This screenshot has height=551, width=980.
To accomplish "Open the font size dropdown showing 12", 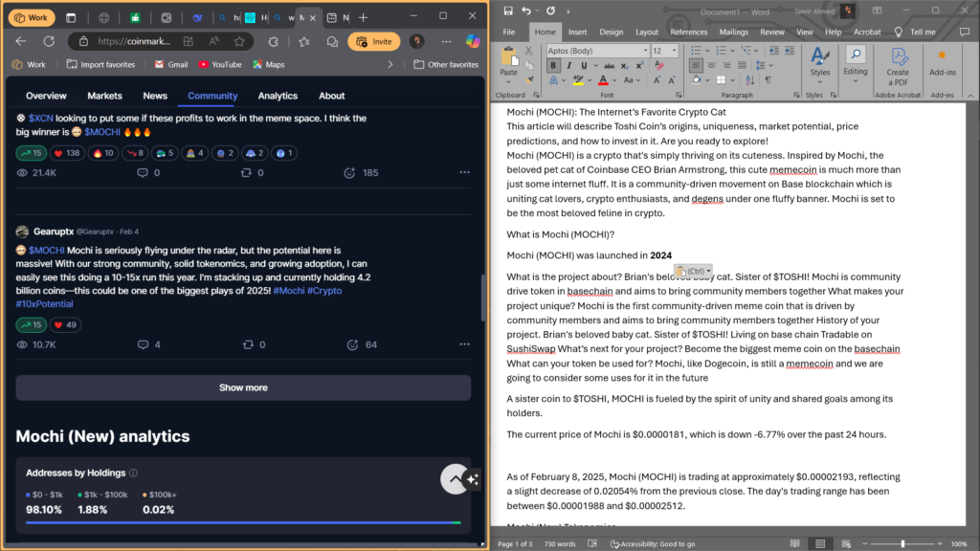I will click(674, 51).
